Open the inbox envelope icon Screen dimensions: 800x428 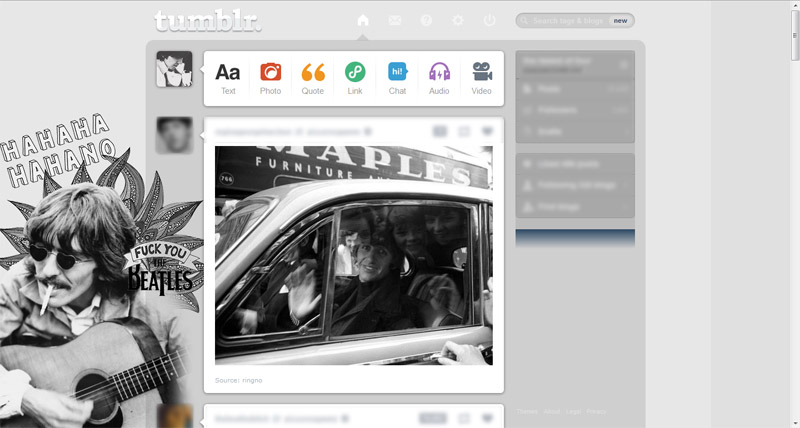[395, 20]
